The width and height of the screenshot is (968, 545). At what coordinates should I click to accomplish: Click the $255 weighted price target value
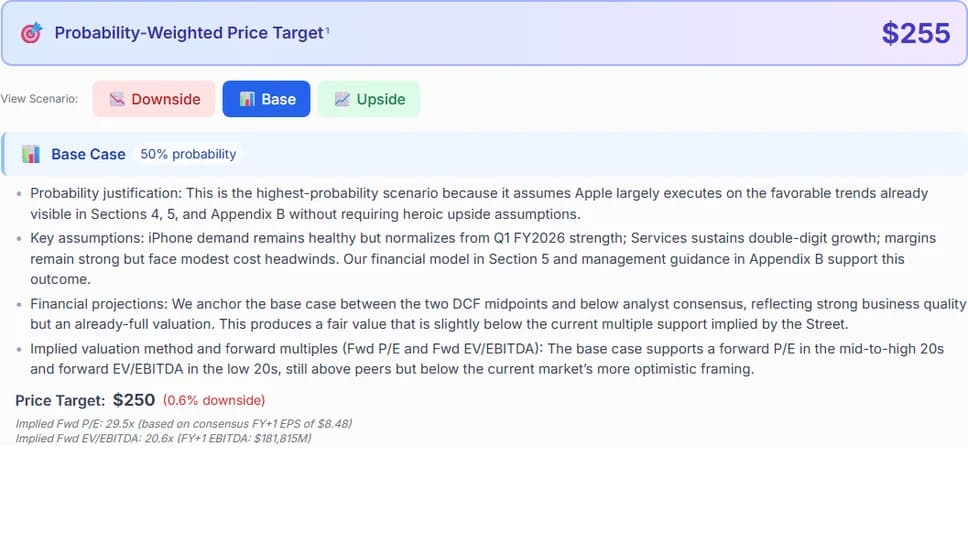click(x=915, y=33)
